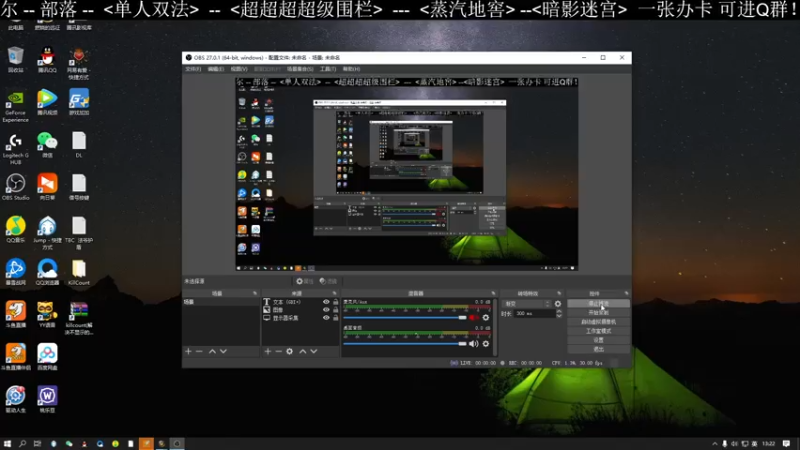Open the 工具(T) menu in OBS
This screenshot has height=450, width=800.
pyautogui.click(x=328, y=69)
